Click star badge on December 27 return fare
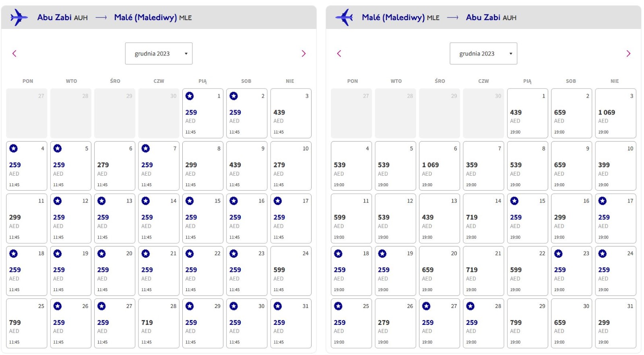644x355 pixels. (x=426, y=306)
